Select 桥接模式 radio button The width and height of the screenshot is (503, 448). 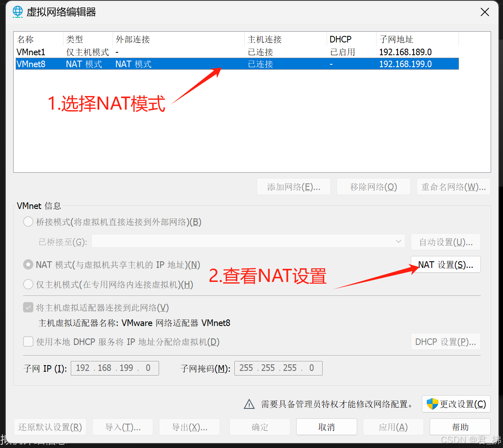tap(28, 222)
